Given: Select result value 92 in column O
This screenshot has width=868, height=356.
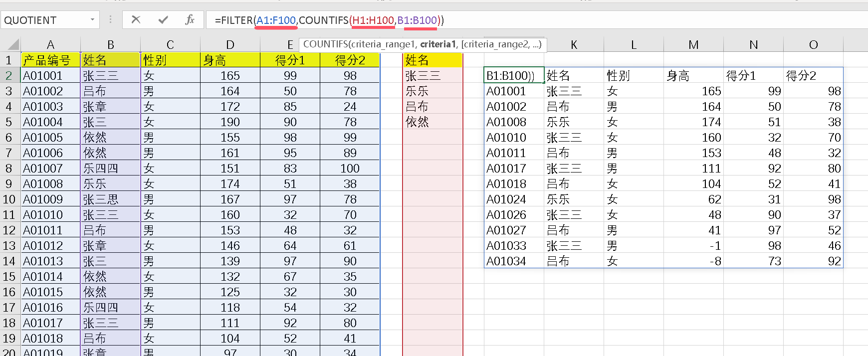Looking at the screenshot, I should 813,261.
